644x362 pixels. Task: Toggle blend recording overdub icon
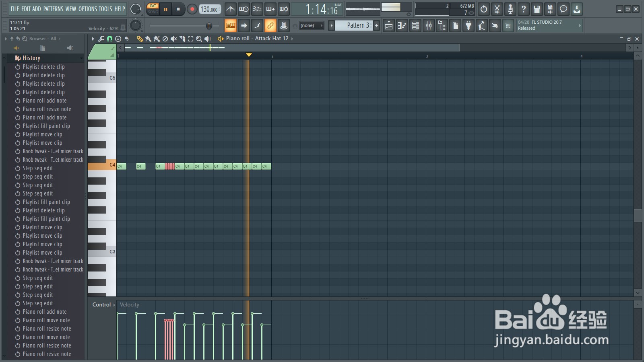[x=270, y=9]
